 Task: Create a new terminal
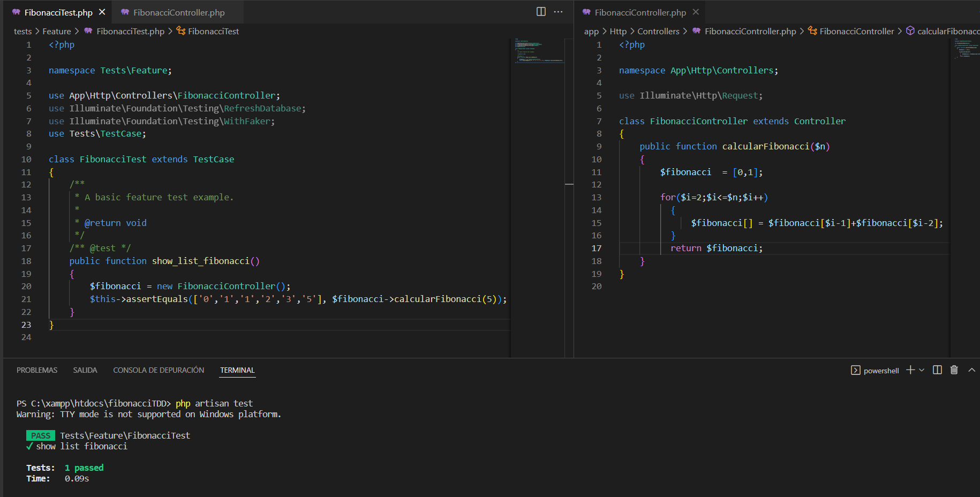909,370
